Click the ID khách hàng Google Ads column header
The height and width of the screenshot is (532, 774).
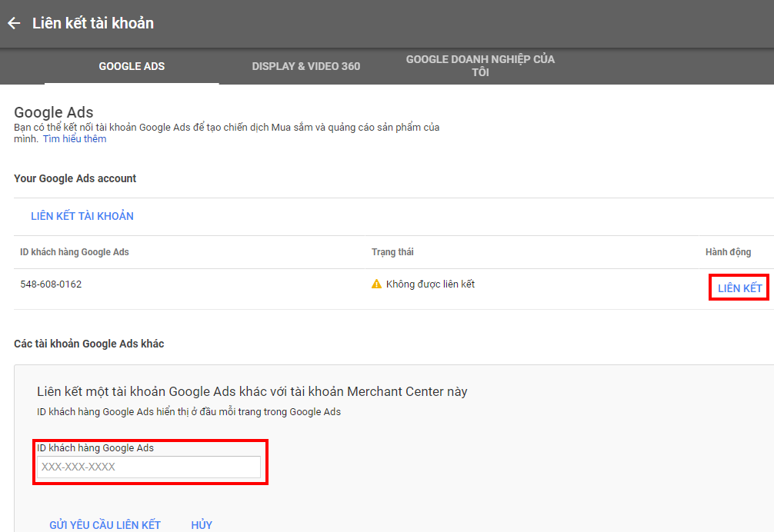click(75, 252)
